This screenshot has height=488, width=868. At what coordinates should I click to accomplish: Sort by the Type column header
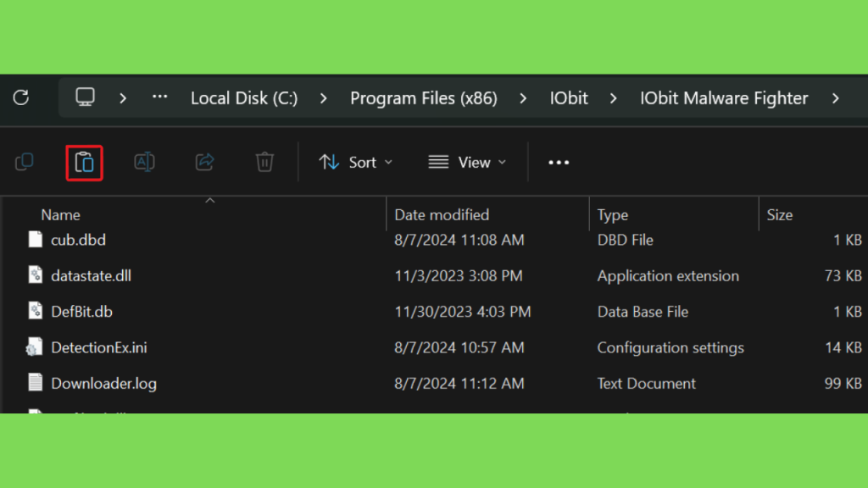pyautogui.click(x=613, y=214)
